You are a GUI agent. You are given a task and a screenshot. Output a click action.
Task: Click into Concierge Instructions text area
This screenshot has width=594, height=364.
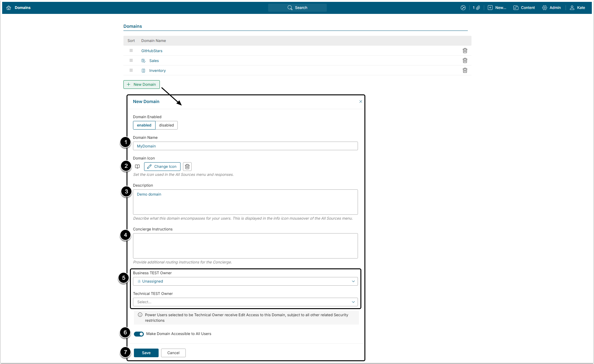click(245, 246)
